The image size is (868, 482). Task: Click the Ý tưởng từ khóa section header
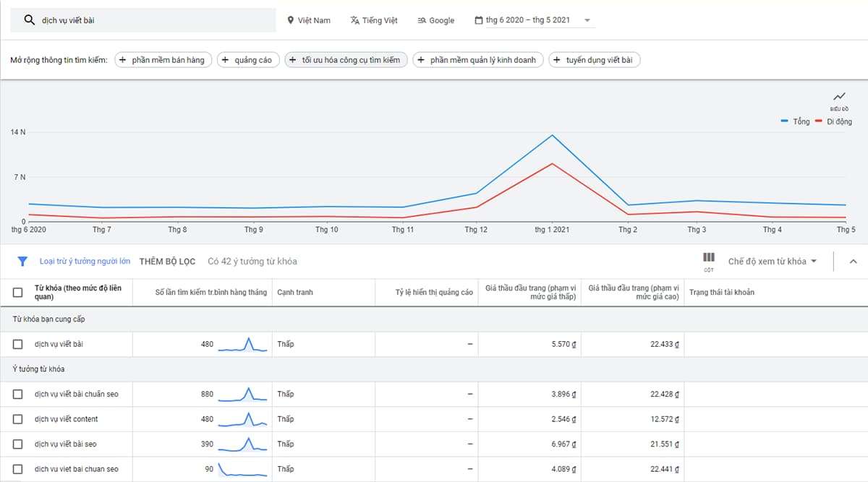[38, 369]
